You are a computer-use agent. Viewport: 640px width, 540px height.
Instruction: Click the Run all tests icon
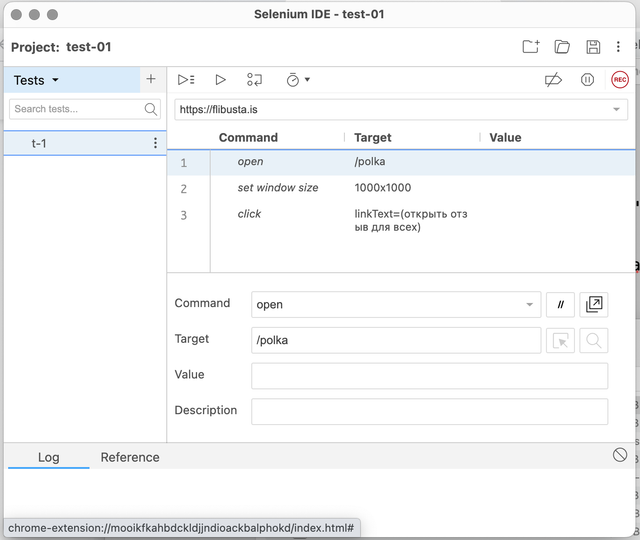pos(186,80)
